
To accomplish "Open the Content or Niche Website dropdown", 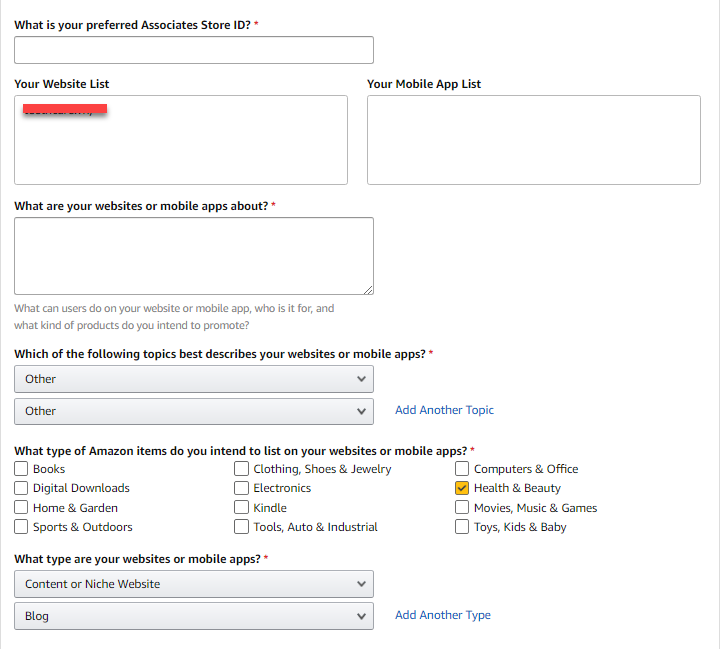I will pyautogui.click(x=194, y=584).
